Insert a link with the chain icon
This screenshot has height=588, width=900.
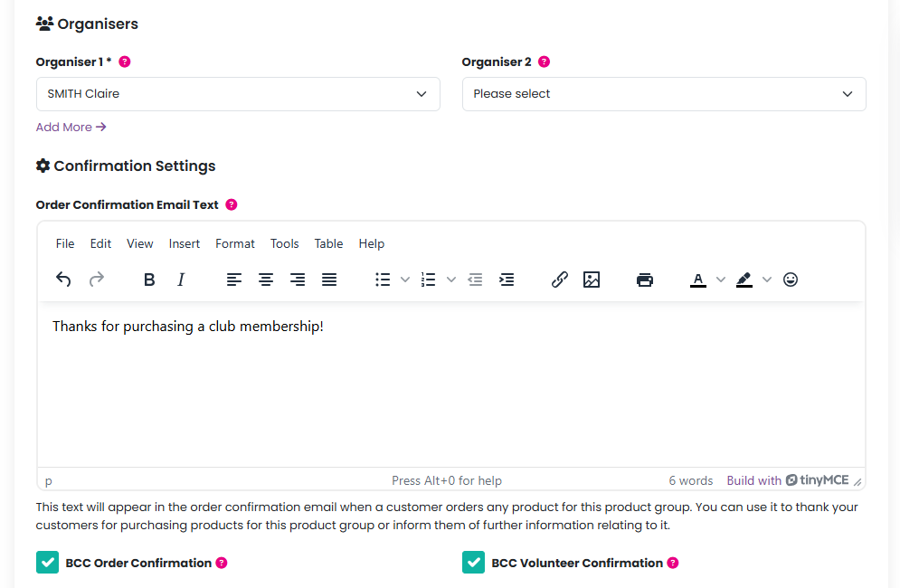(x=560, y=280)
